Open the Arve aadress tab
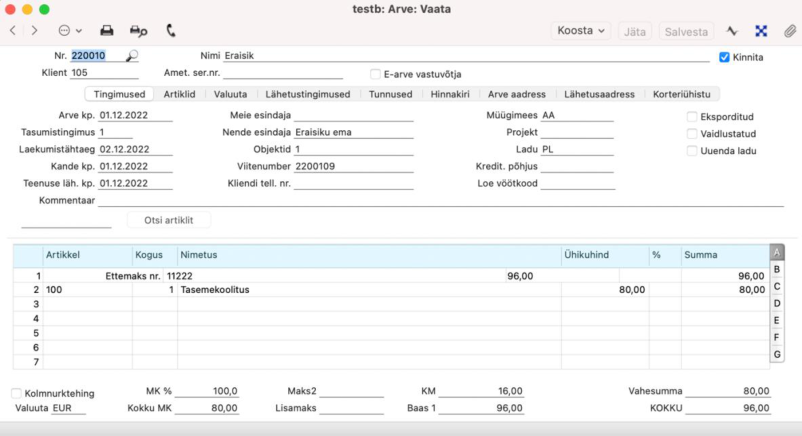This screenshot has width=802, height=436. point(517,94)
